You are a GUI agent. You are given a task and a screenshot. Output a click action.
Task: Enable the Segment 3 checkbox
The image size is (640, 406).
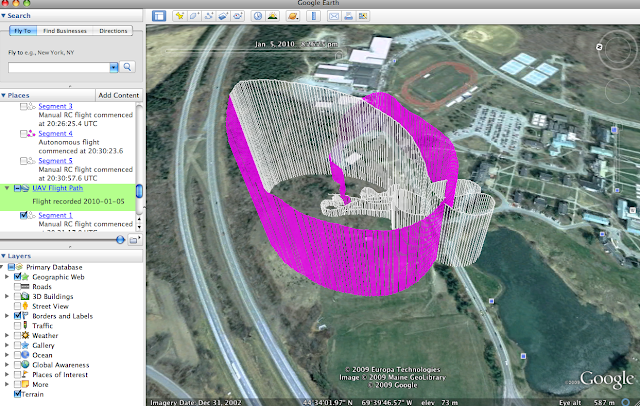coord(24,106)
